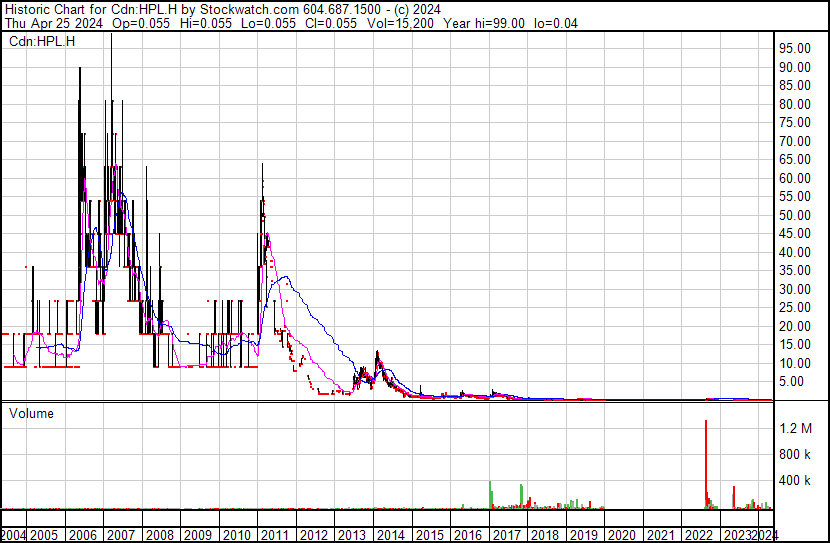Viewport: 830px width, 543px height.
Task: Click the 2013 year label
Action: [x=352, y=535]
